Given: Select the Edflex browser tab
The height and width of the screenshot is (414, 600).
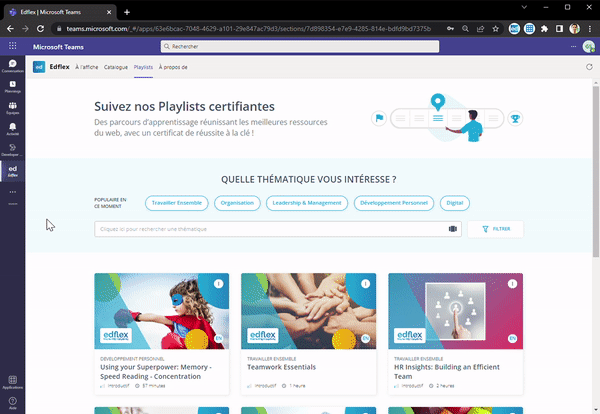Looking at the screenshot, I should tap(59, 12).
